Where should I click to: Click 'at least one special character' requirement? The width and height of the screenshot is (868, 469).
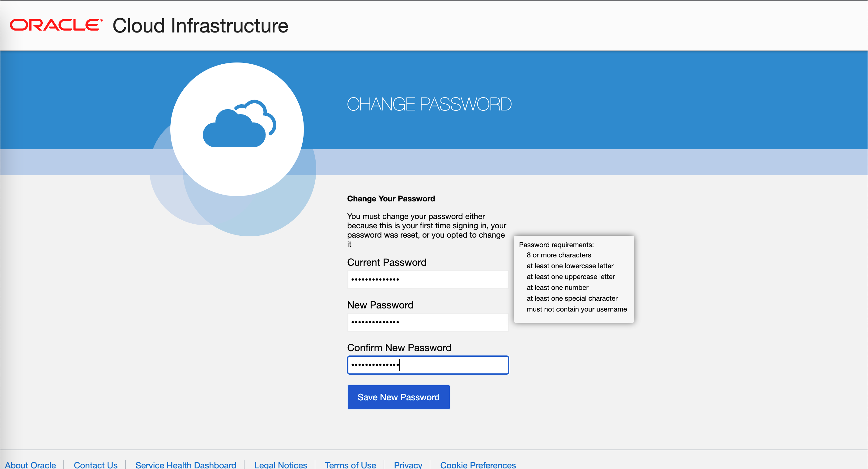tap(572, 299)
